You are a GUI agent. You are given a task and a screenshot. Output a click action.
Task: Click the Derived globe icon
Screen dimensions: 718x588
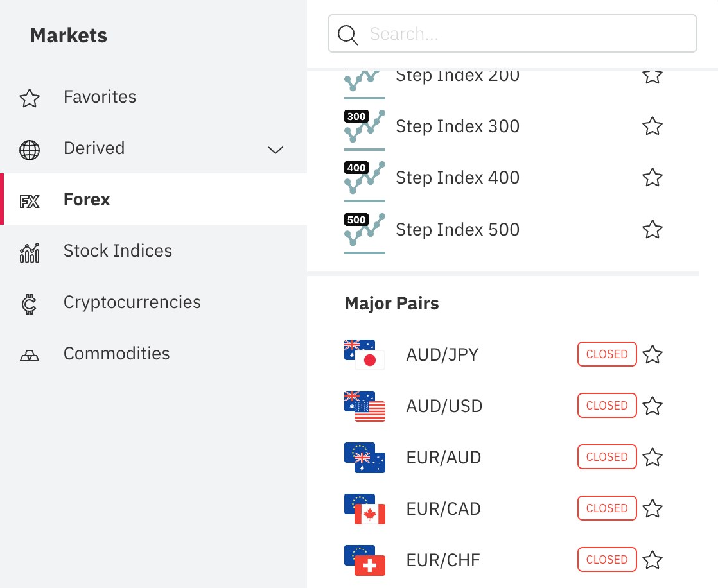[x=30, y=150]
